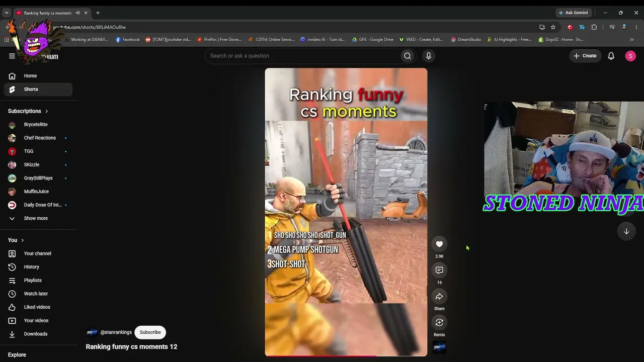Select the Home item in the sidebar
644x362 pixels.
tap(38, 76)
